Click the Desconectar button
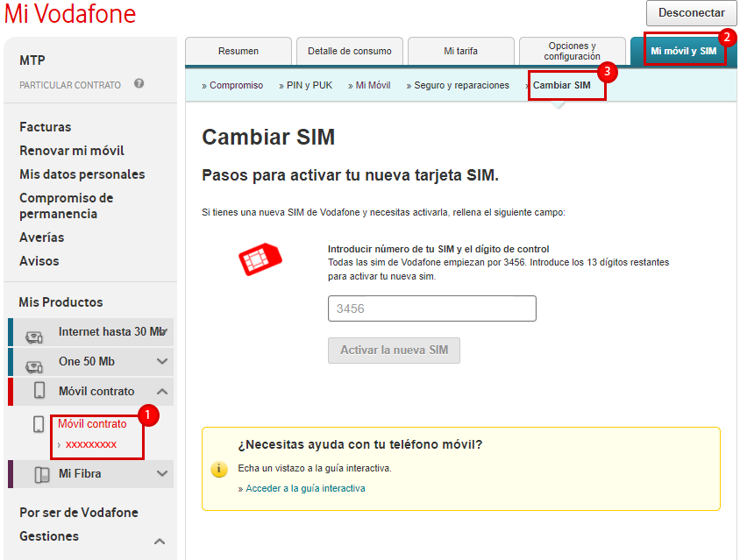Image resolution: width=740 pixels, height=560 pixels. (692, 13)
